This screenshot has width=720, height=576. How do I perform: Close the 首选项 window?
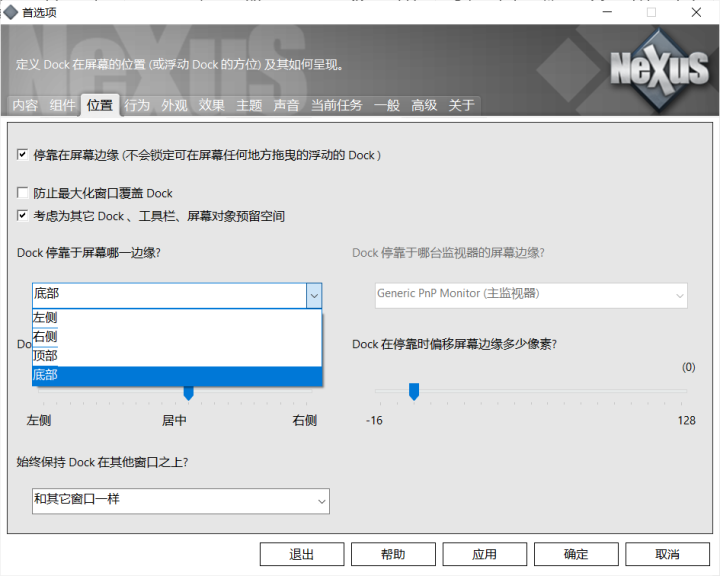[x=696, y=12]
